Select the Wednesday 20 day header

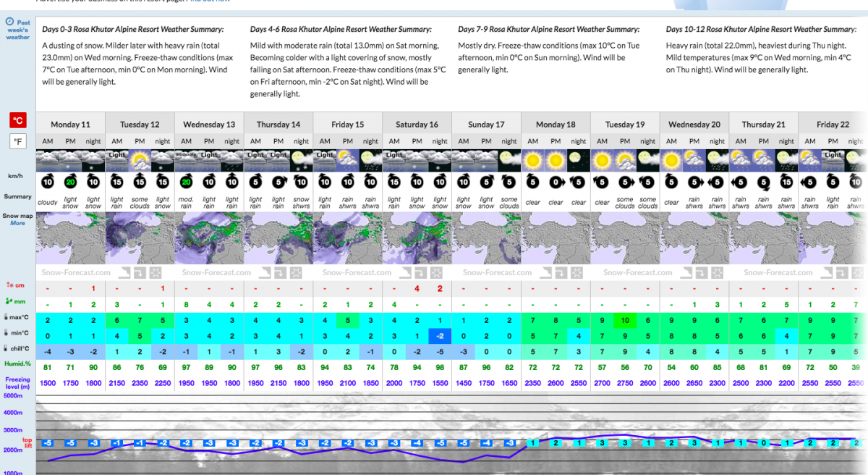[x=694, y=125]
